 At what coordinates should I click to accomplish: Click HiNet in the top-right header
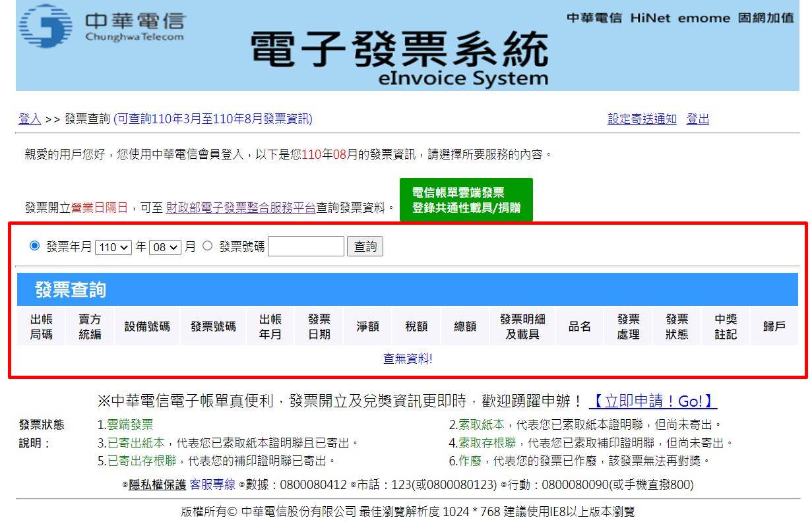650,18
